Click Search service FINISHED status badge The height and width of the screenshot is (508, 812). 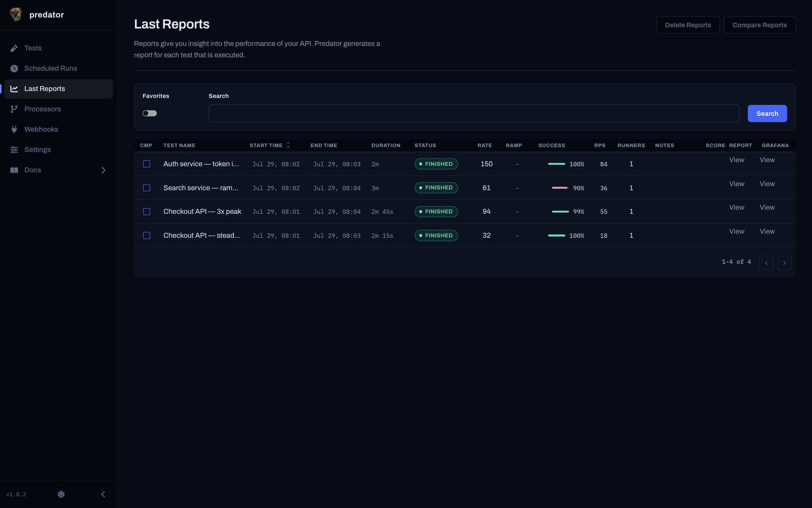436,188
